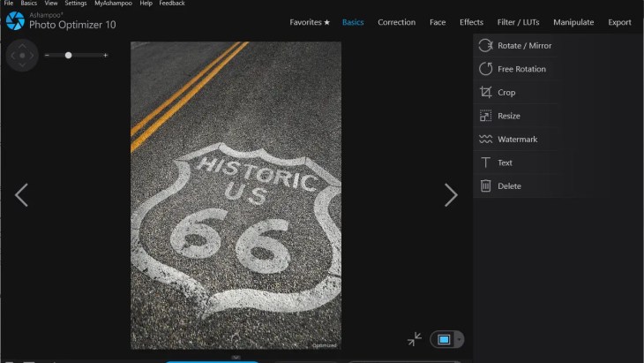Open the File menu
644x363 pixels.
(x=9, y=4)
